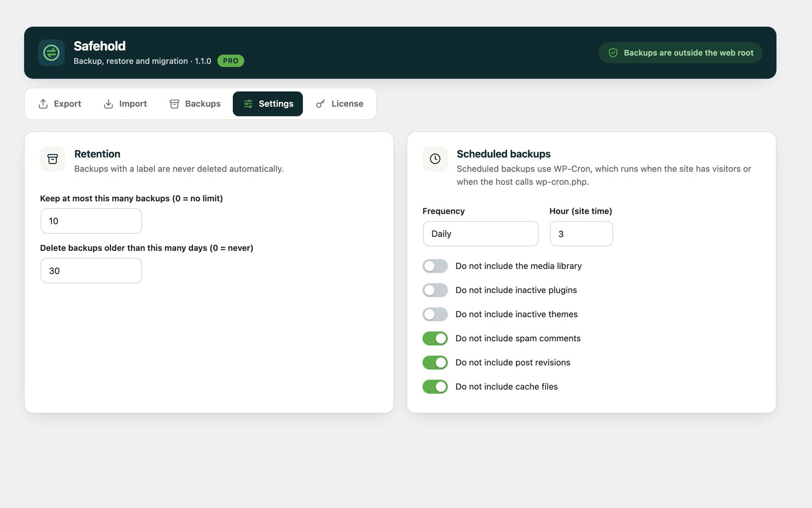
Task: Open the Backups tab
Action: tap(195, 104)
